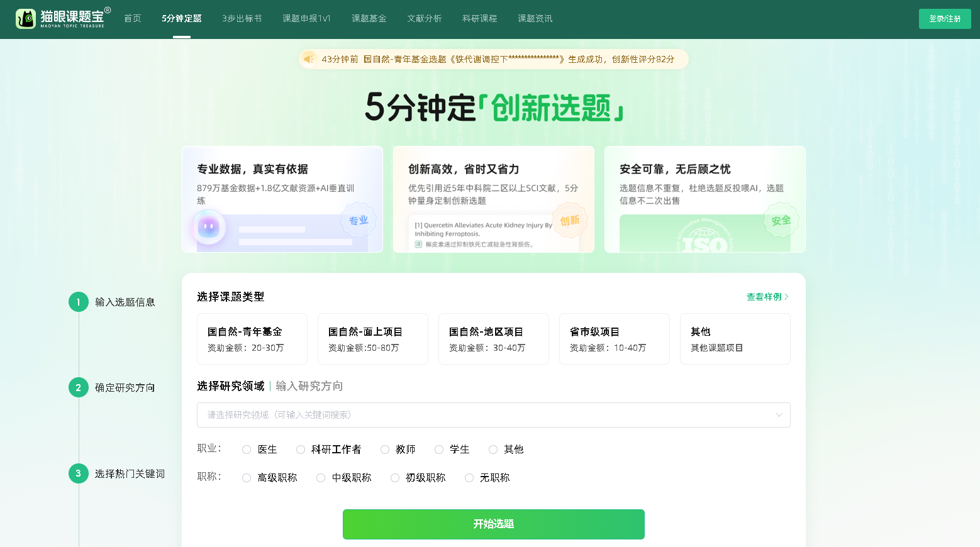This screenshot has height=547, width=980.
Task: Choose the 国自然-青年基金 project type card
Action: [252, 339]
